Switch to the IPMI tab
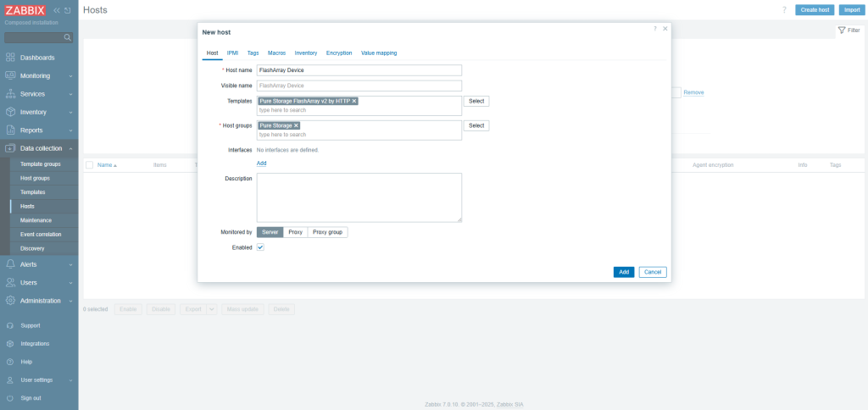 [x=232, y=53]
